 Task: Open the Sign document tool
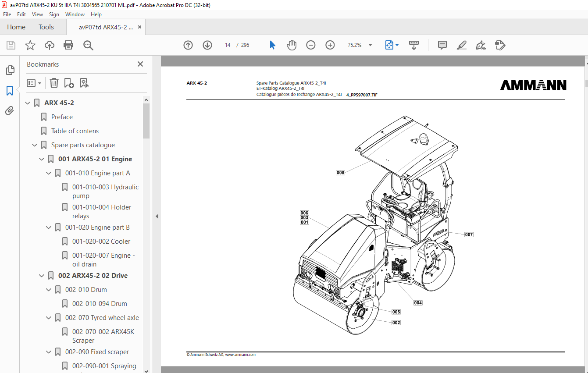[x=481, y=45]
